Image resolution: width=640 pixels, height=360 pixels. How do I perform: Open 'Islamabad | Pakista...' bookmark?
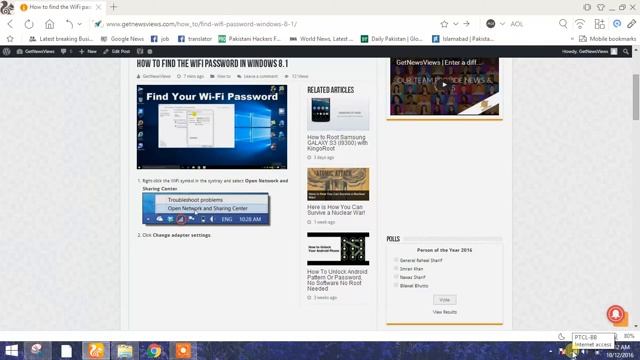(463, 39)
